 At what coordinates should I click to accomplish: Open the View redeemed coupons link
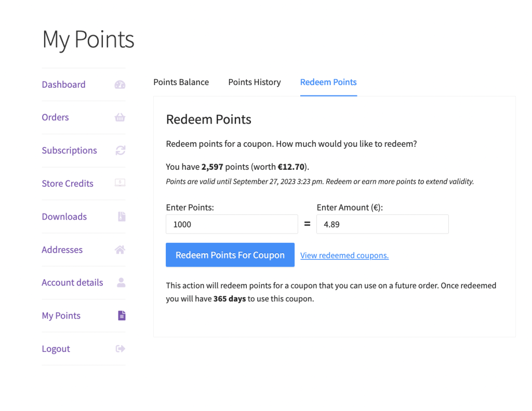click(344, 255)
